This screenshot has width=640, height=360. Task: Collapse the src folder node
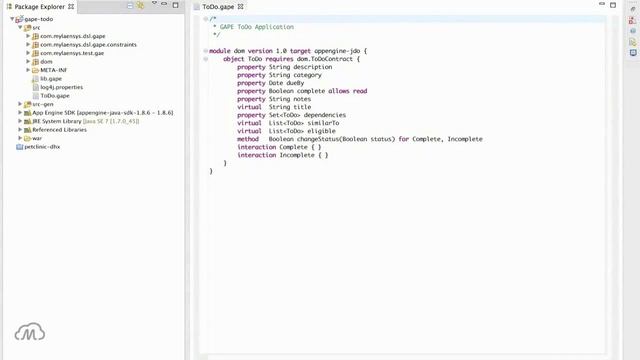tap(20, 27)
